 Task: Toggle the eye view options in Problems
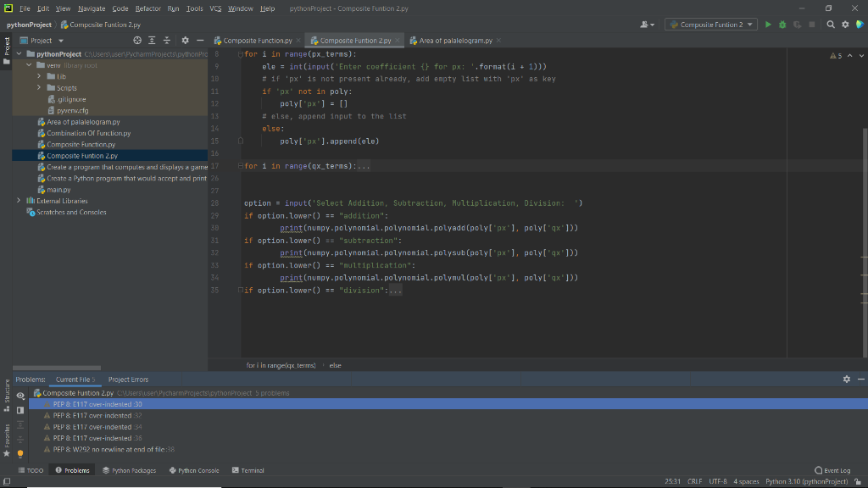pyautogui.click(x=21, y=396)
